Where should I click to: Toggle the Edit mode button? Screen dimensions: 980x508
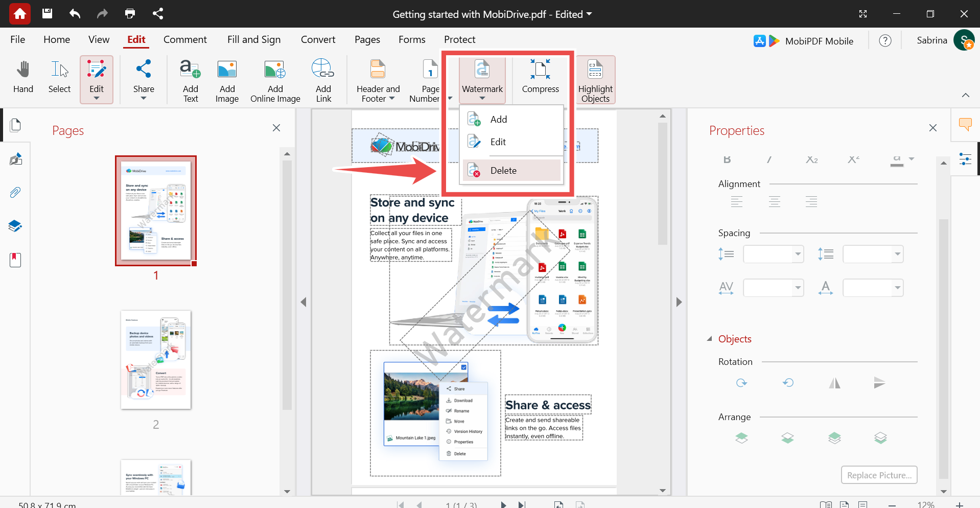click(x=97, y=80)
